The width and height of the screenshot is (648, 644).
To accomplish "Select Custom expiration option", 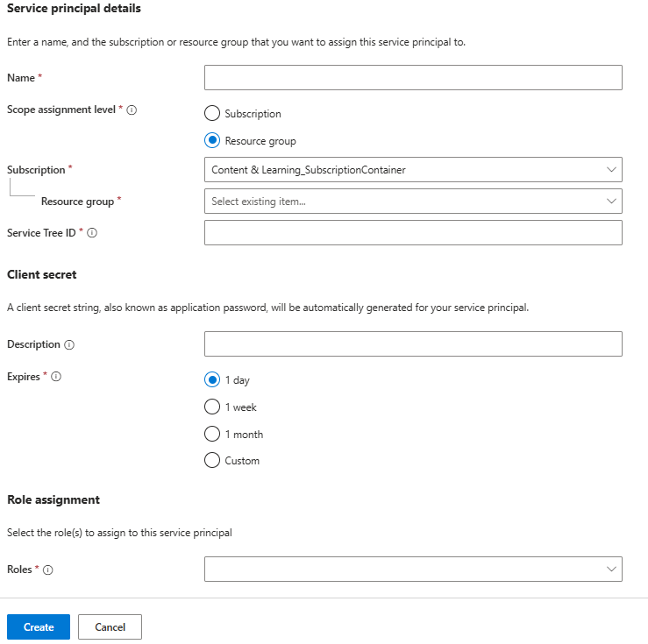I will pos(211,460).
